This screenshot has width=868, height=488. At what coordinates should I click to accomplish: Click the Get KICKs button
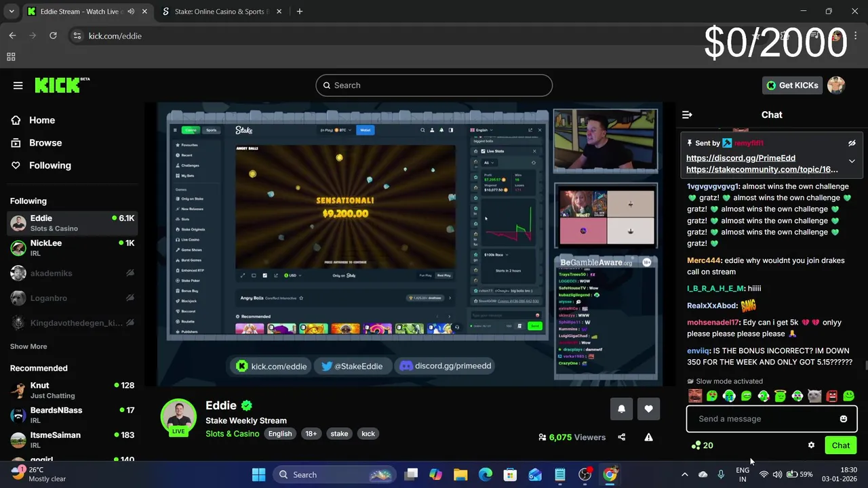(792, 85)
